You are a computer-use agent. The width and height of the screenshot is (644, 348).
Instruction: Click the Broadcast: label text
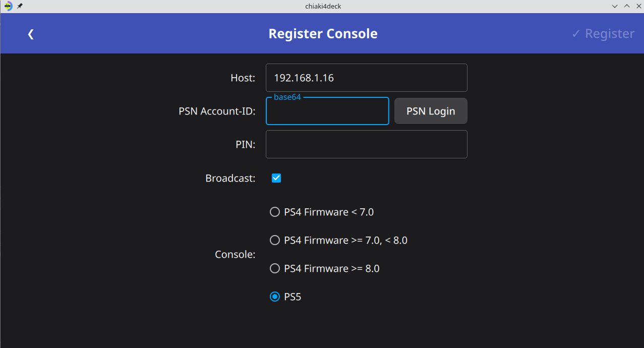tap(230, 178)
